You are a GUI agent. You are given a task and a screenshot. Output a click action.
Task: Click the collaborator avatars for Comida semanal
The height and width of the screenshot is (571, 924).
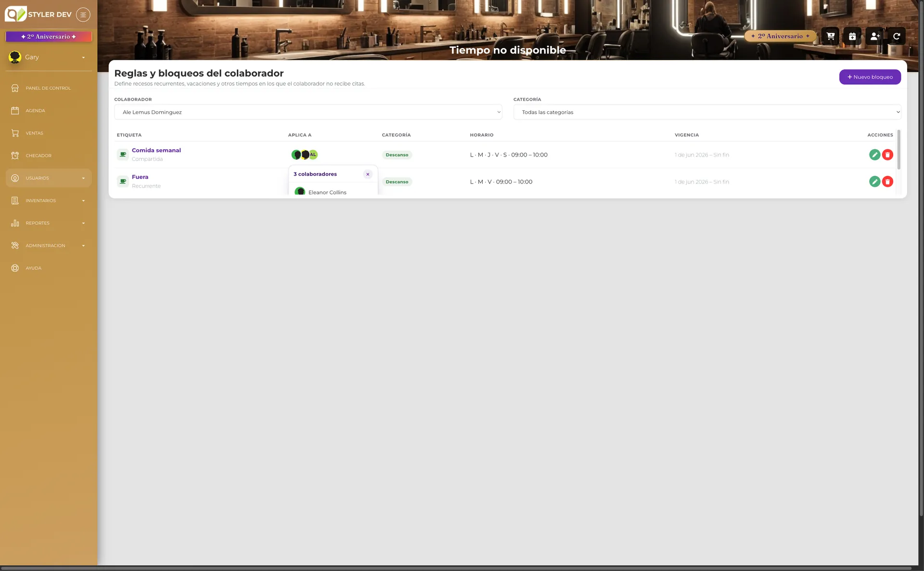305,155
